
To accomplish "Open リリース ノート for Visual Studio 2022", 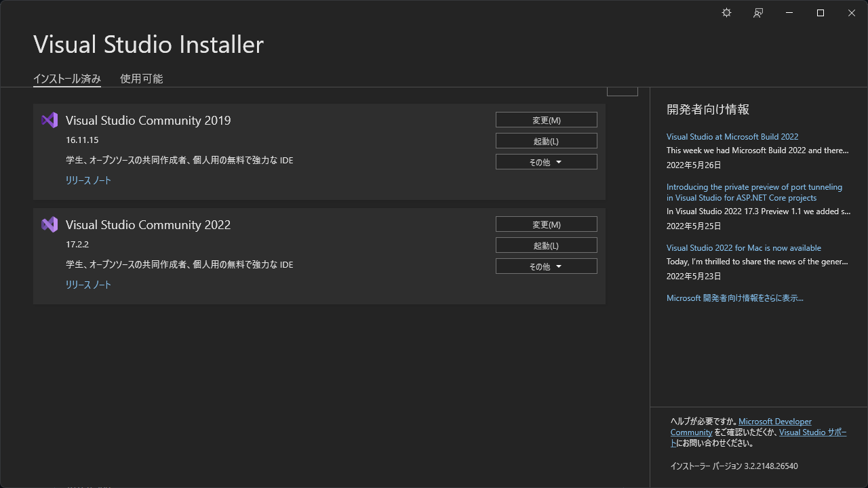I will click(88, 285).
